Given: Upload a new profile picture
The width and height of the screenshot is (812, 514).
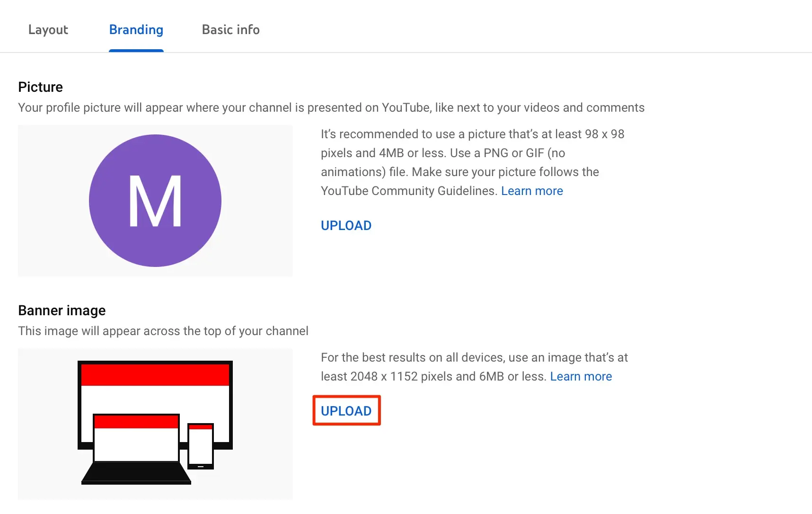Looking at the screenshot, I should coord(346,226).
